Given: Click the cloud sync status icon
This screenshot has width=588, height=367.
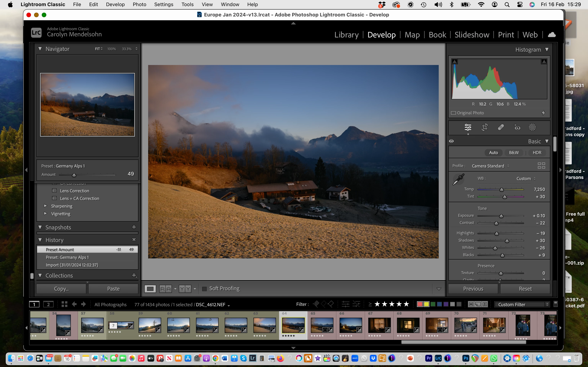Looking at the screenshot, I should pos(552,35).
